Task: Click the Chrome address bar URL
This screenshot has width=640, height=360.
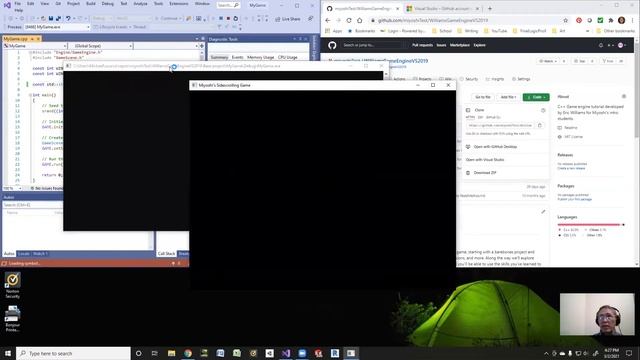Action: (433, 20)
